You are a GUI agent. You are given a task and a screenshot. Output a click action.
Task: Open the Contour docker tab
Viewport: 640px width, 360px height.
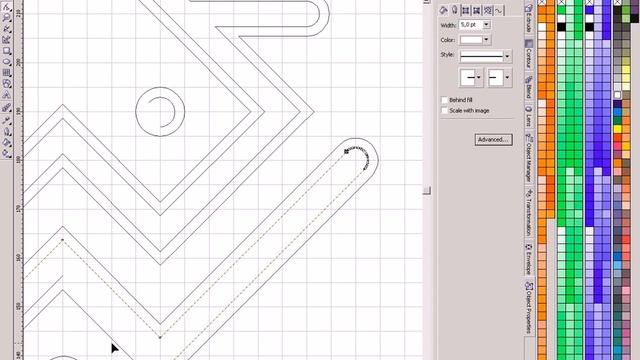click(529, 53)
